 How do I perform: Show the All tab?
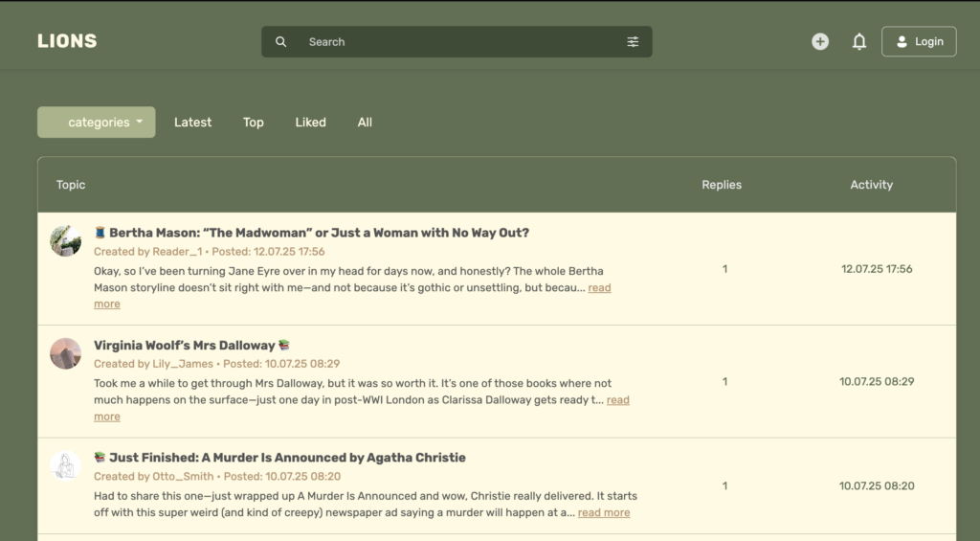point(365,123)
